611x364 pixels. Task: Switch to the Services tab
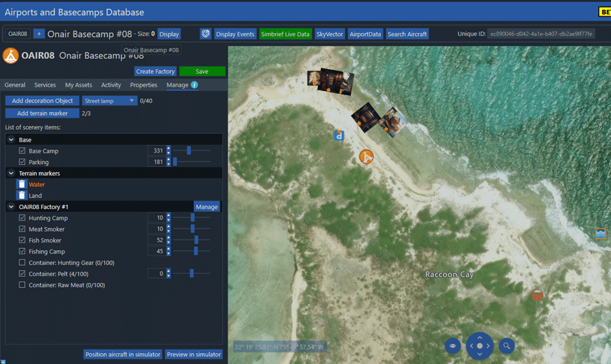(45, 85)
